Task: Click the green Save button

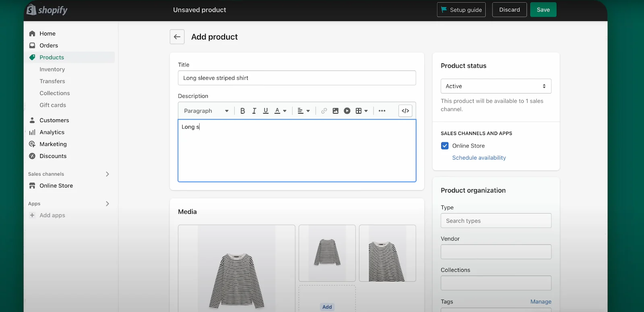Action: [543, 10]
